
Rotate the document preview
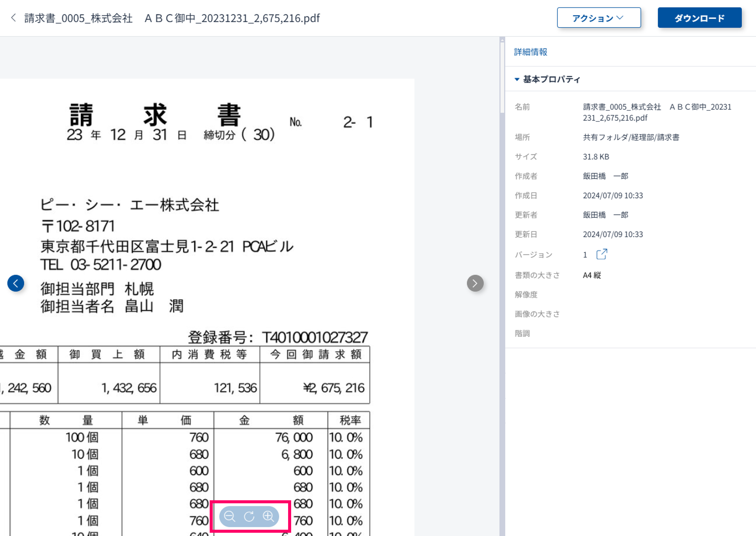click(x=249, y=516)
